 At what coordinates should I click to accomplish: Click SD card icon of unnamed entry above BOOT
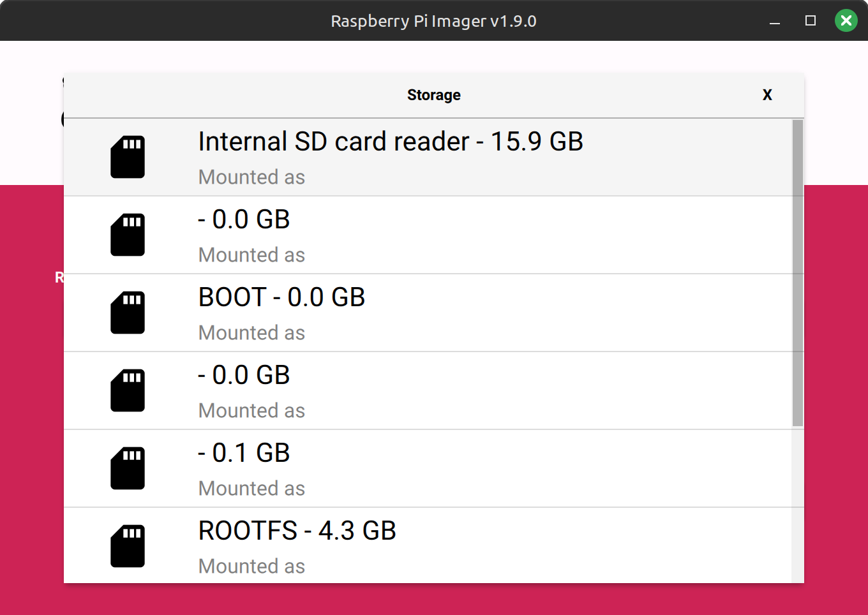pos(128,235)
